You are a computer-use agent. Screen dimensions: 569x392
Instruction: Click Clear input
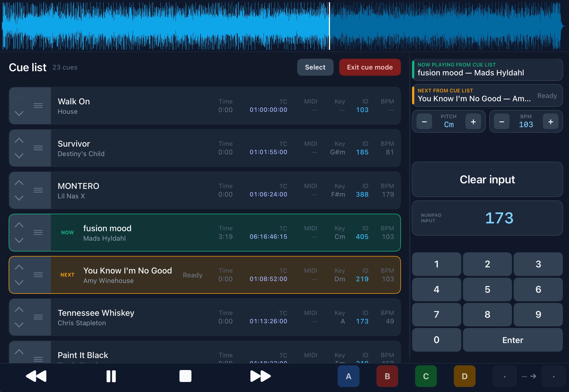tap(487, 179)
